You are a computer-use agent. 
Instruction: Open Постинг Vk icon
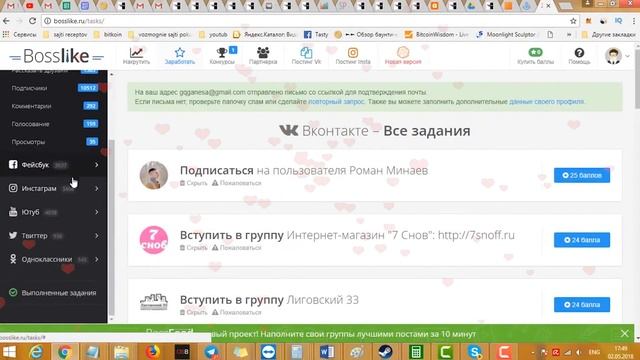(x=306, y=52)
